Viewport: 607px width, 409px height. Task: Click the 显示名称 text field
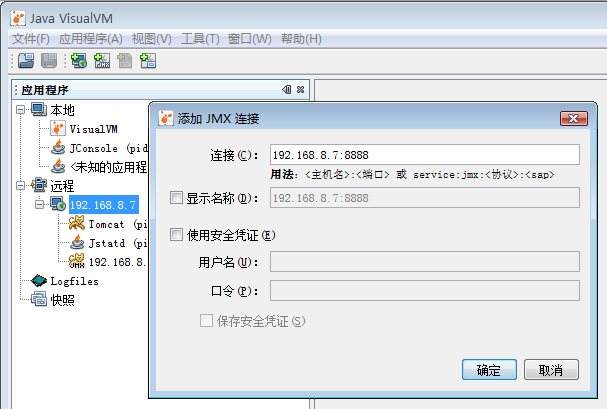(425, 198)
